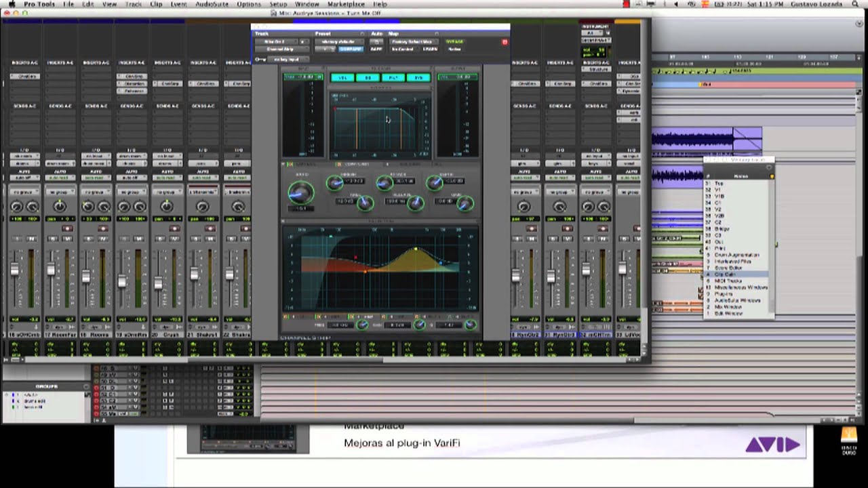Click the pan knob on track 17 RoomFar
The width and height of the screenshot is (868, 488).
[60, 205]
